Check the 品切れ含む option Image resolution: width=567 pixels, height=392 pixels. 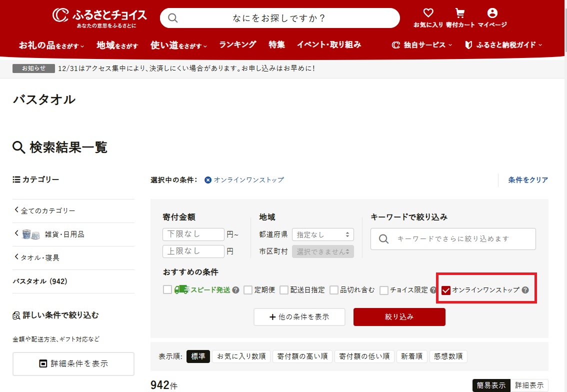click(333, 289)
